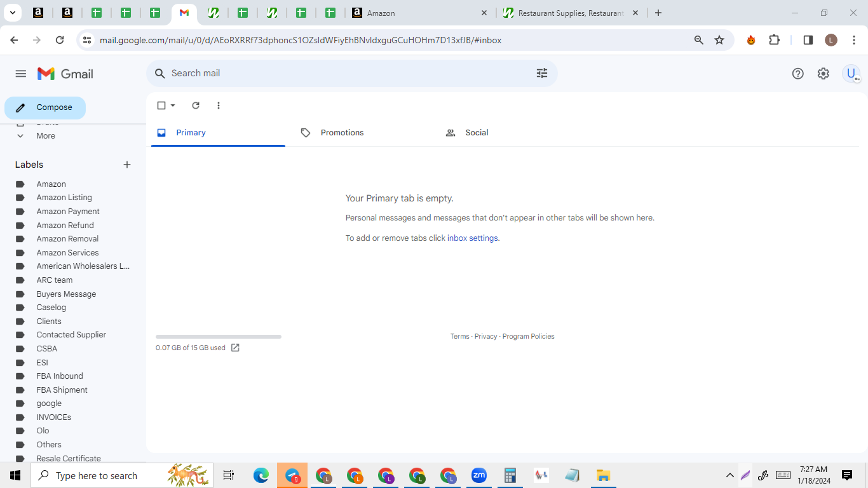Open Gmail Settings gear icon
The image size is (868, 488).
pyautogui.click(x=824, y=74)
